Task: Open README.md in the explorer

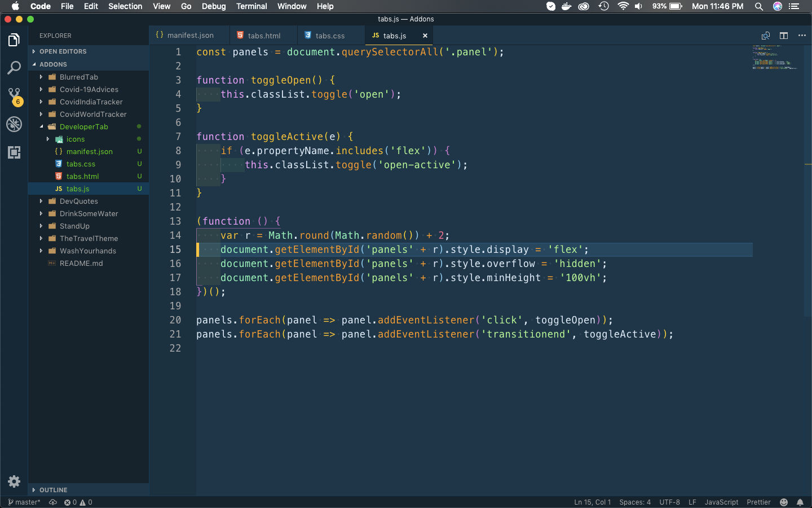Action: click(89, 263)
